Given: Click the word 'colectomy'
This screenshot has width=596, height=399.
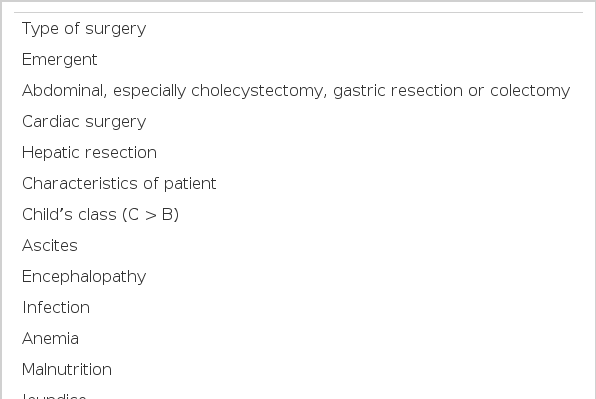Looking at the screenshot, I should pyautogui.click(x=530, y=91).
